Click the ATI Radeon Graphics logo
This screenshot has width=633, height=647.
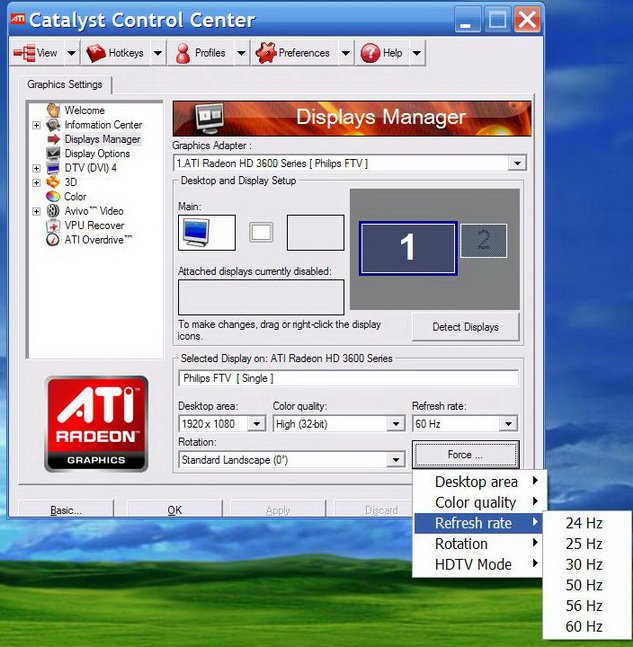point(96,424)
